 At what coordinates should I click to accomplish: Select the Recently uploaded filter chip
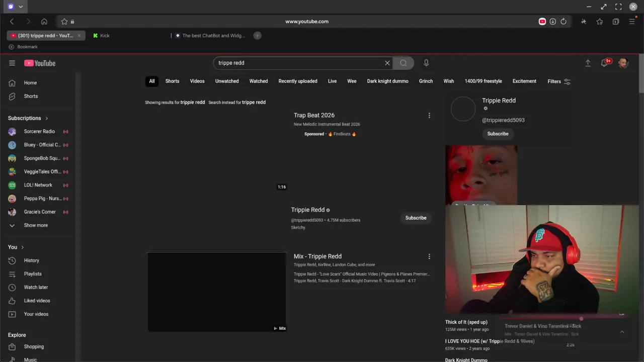click(x=298, y=81)
